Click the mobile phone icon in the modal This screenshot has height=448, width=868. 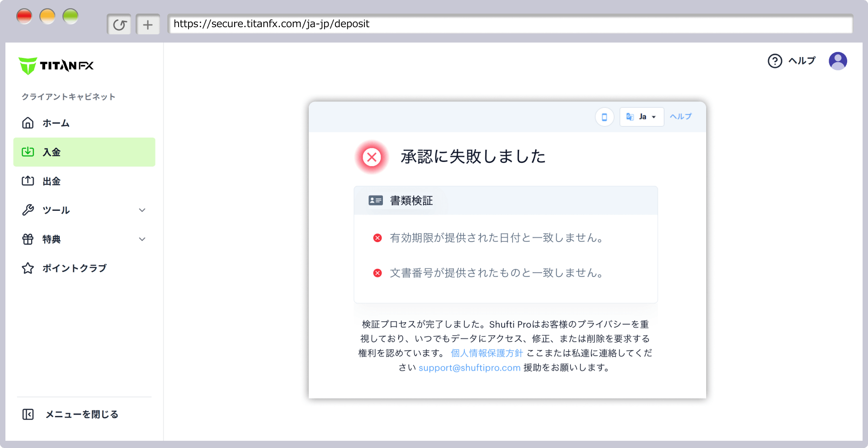(604, 117)
